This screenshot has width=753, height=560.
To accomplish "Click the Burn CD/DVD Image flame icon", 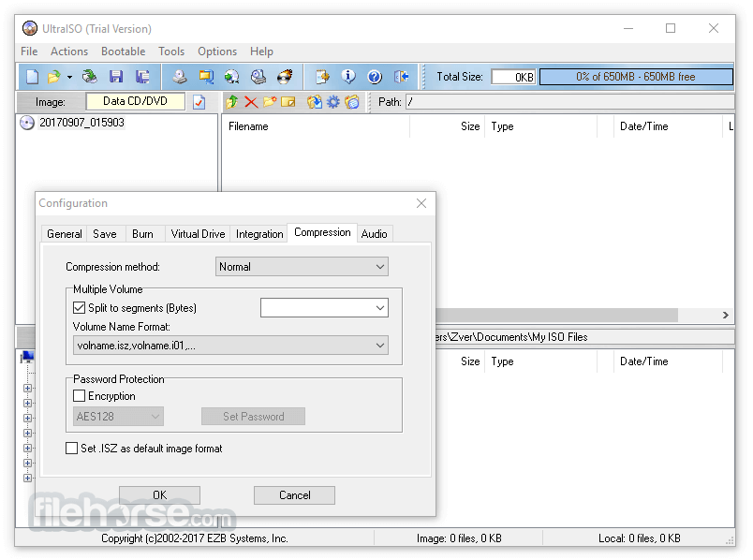I will coord(285,77).
